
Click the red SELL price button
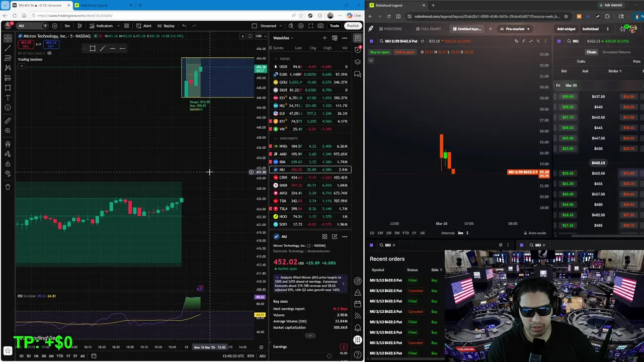[x=26, y=45]
